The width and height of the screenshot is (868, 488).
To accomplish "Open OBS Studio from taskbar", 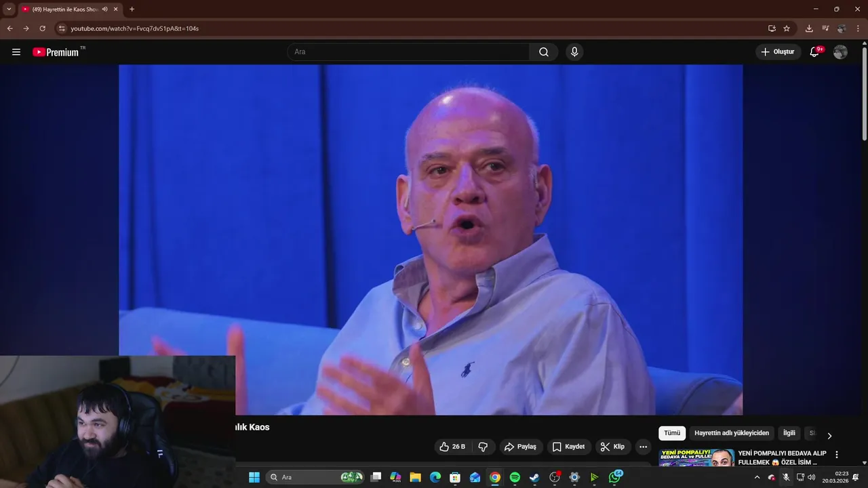I will click(x=555, y=477).
